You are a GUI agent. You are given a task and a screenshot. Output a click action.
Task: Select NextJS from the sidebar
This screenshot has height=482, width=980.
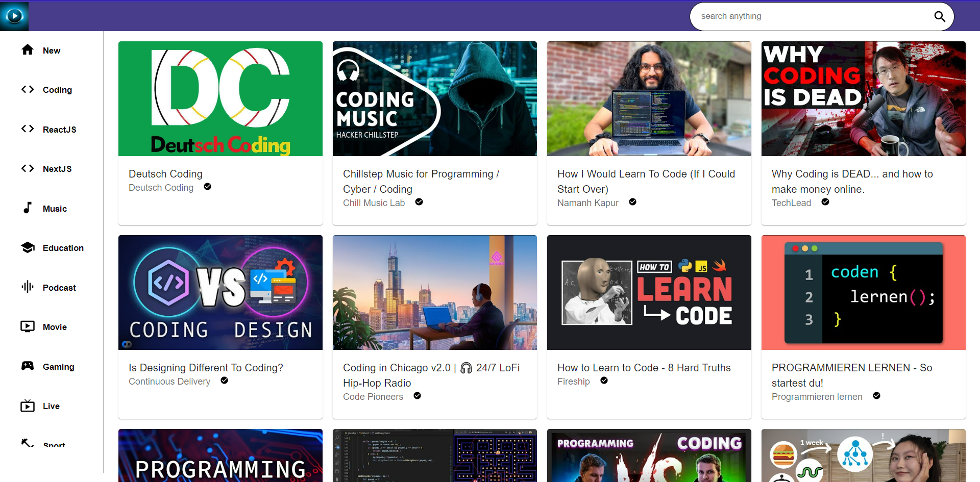pyautogui.click(x=57, y=169)
